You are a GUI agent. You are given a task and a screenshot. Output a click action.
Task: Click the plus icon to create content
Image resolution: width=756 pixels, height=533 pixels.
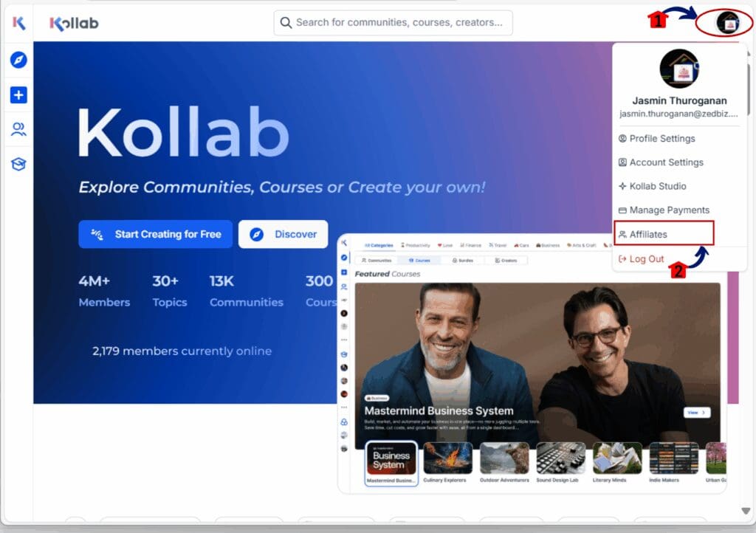[x=18, y=94]
